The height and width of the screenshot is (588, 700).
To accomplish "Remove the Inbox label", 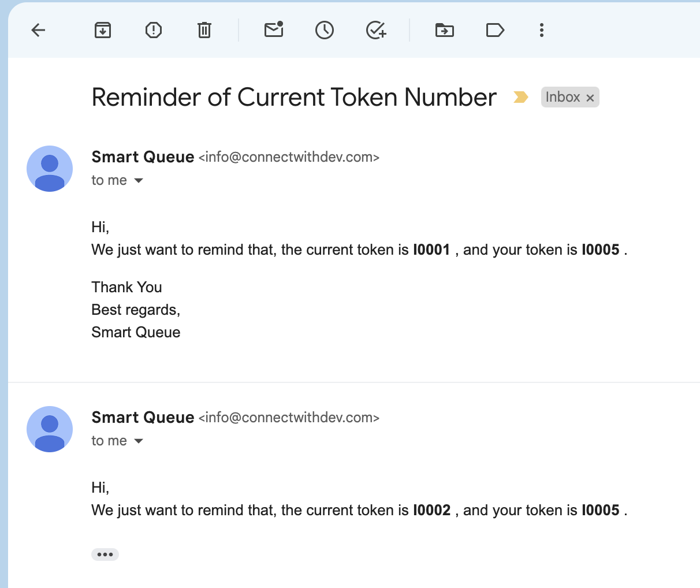I will [590, 98].
